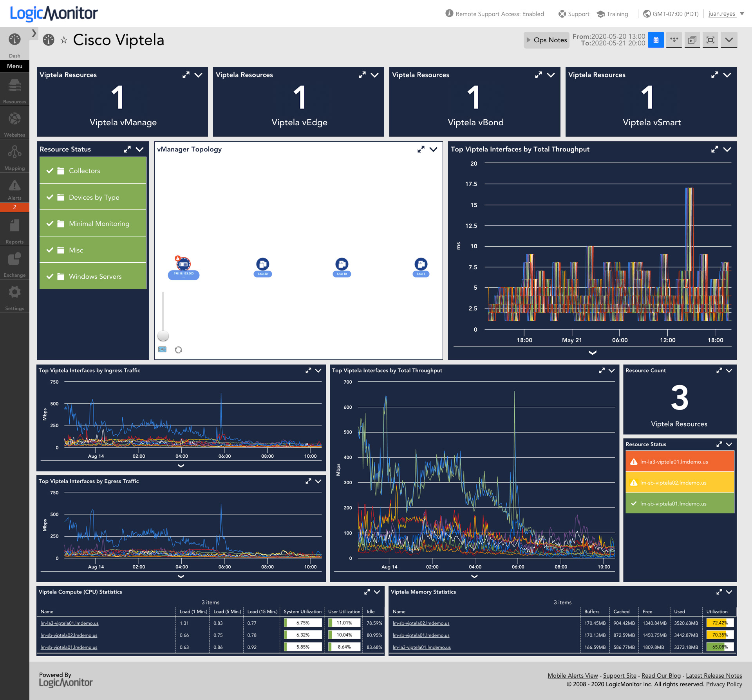Click the 72.42% memory utilization bar

click(720, 622)
